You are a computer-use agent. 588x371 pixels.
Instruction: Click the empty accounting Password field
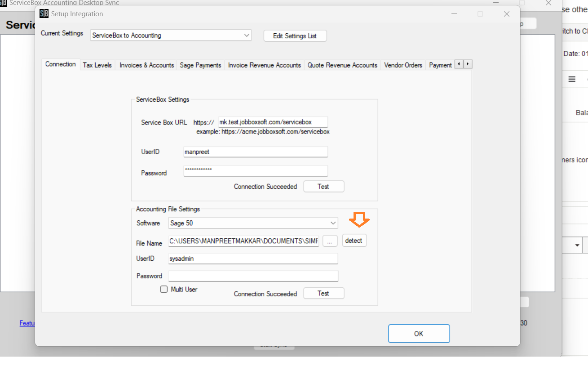pos(253,276)
